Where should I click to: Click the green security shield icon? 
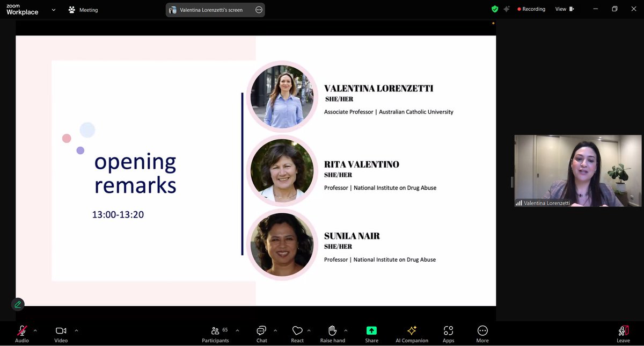[x=494, y=9]
